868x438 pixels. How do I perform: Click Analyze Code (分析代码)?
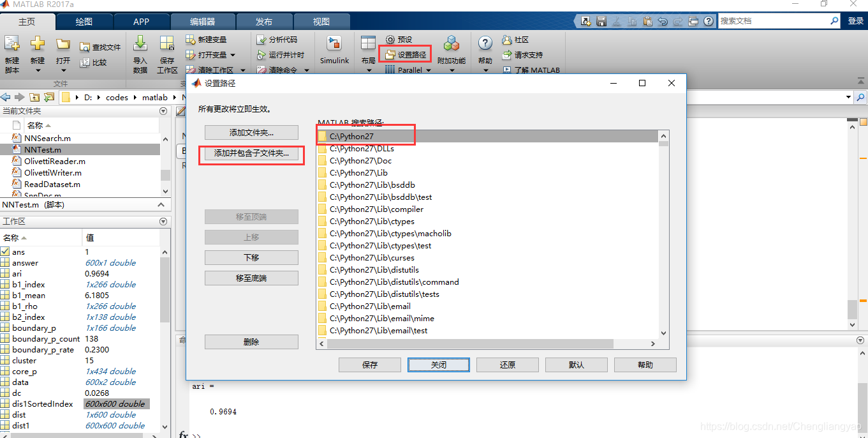click(x=277, y=40)
